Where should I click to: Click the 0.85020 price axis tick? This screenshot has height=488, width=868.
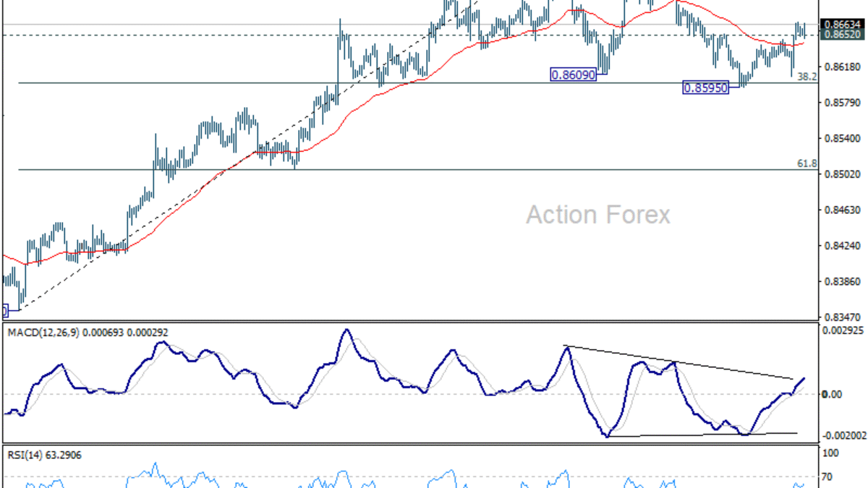tap(843, 174)
